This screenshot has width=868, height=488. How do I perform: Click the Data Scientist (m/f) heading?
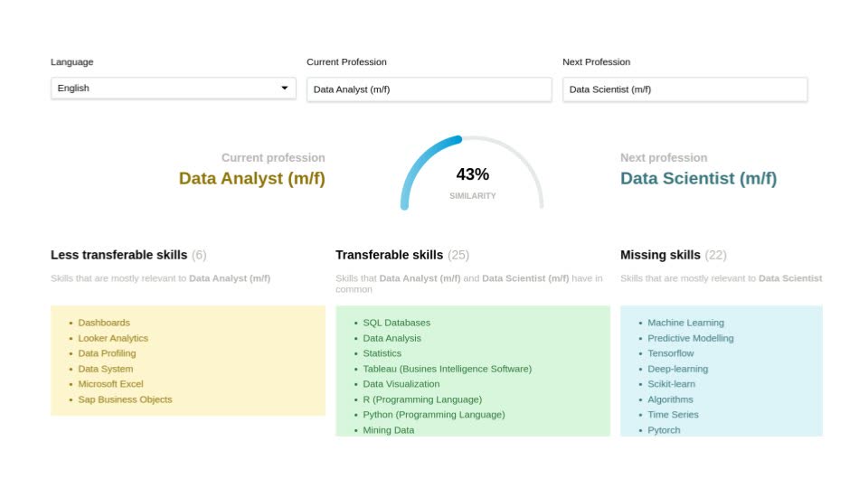coord(699,179)
